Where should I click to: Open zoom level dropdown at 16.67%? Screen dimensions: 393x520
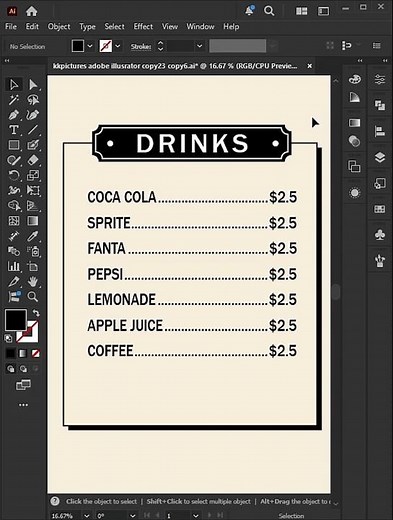click(x=87, y=516)
